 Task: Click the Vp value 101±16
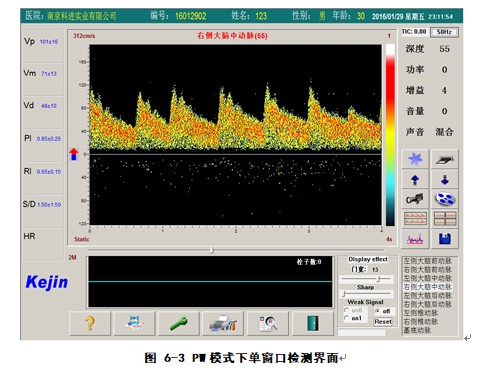point(49,42)
